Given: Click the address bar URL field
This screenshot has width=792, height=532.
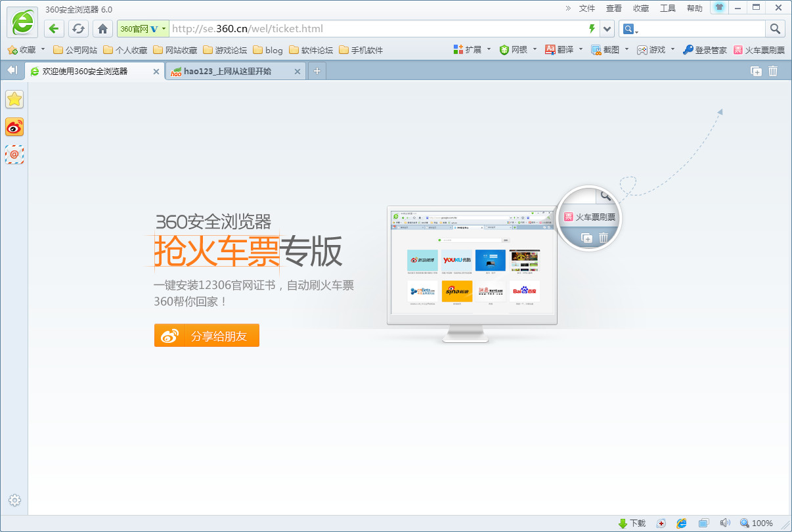Looking at the screenshot, I should click(374, 28).
